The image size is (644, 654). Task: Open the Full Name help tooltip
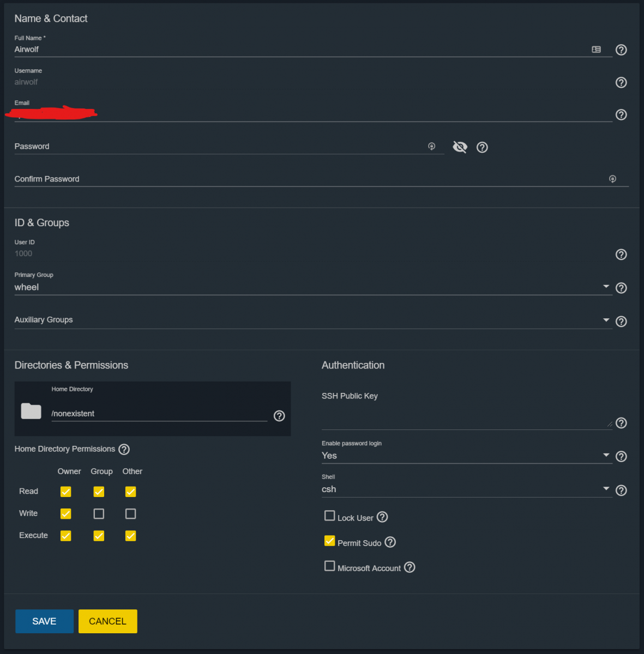[x=621, y=50]
